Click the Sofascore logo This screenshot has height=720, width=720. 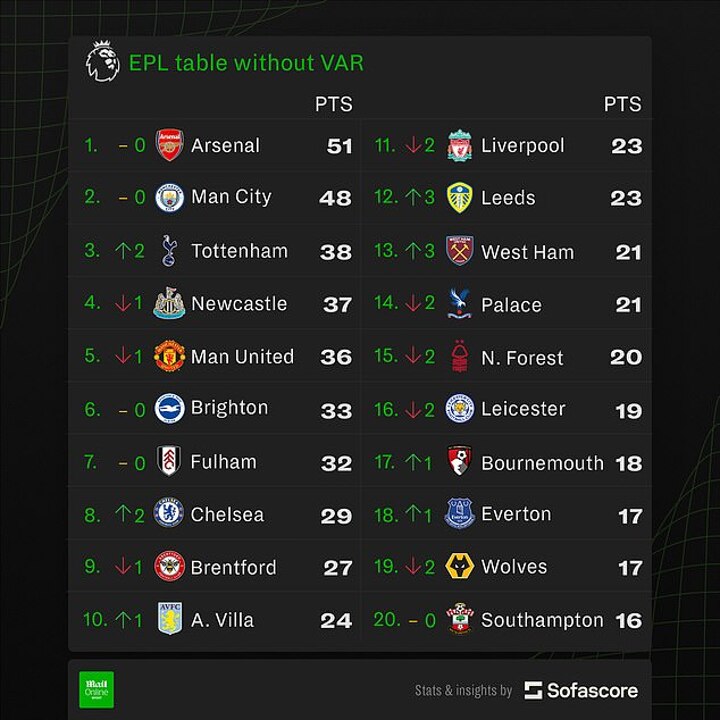click(x=581, y=690)
